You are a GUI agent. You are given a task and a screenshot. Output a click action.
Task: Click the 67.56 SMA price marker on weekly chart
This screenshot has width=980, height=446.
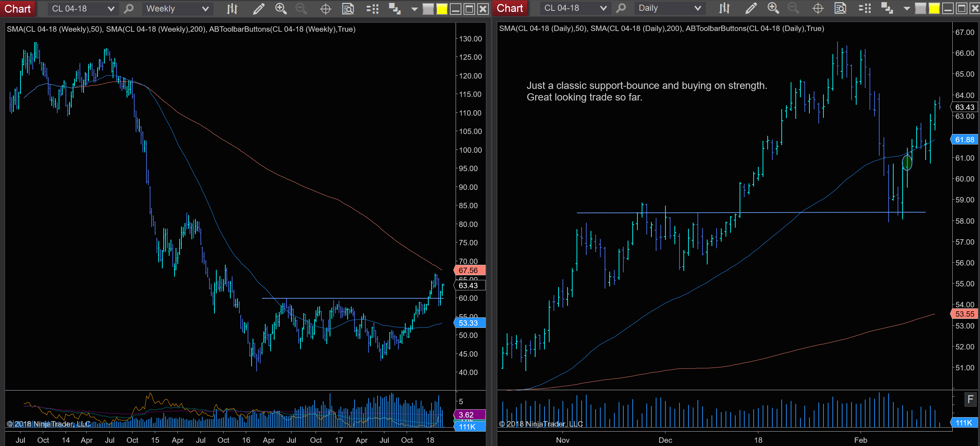pyautogui.click(x=469, y=270)
